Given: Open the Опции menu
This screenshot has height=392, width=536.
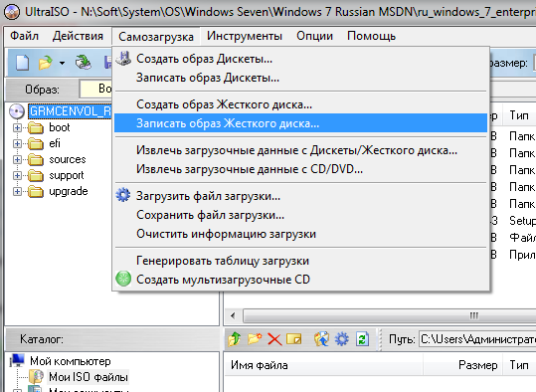Looking at the screenshot, I should (314, 36).
